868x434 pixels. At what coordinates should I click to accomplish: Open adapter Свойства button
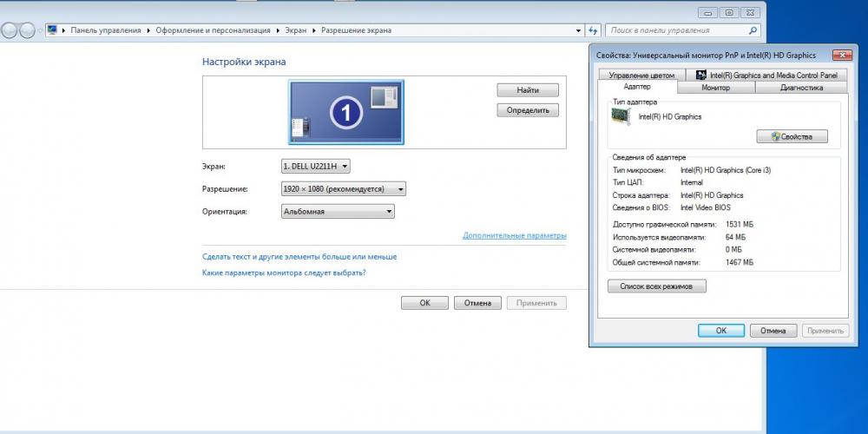tap(792, 137)
